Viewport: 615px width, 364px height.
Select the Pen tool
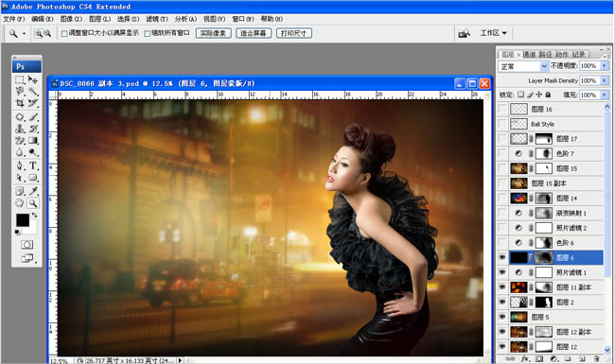click(20, 165)
